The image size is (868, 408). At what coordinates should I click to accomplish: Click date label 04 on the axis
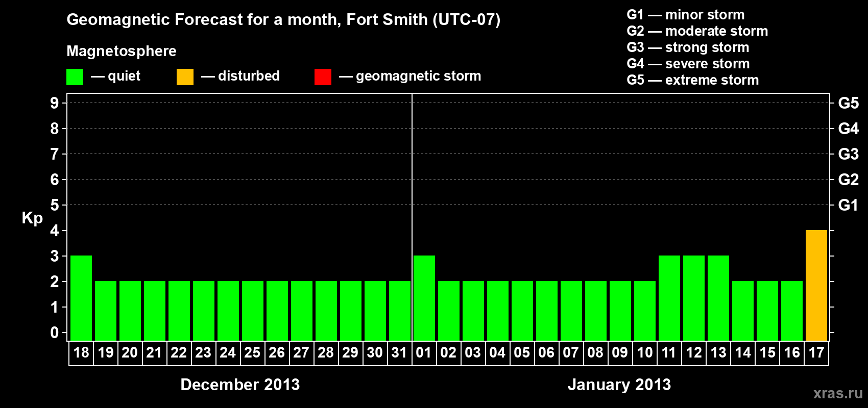coord(497,353)
